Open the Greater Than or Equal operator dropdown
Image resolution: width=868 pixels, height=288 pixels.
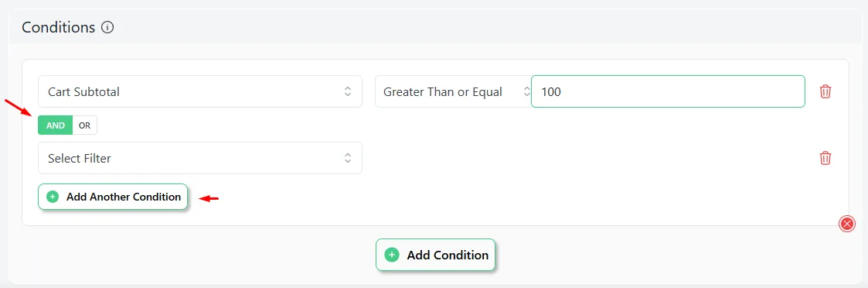click(453, 91)
